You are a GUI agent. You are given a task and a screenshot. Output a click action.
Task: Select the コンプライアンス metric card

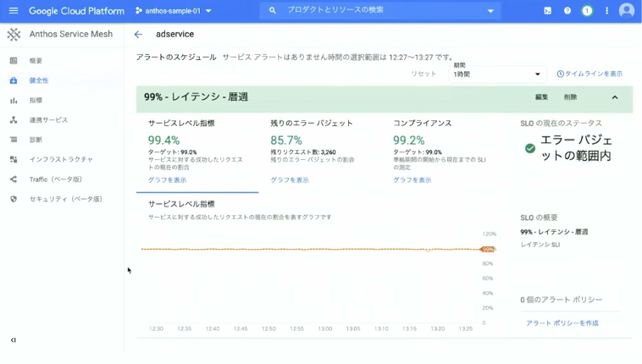(443, 152)
